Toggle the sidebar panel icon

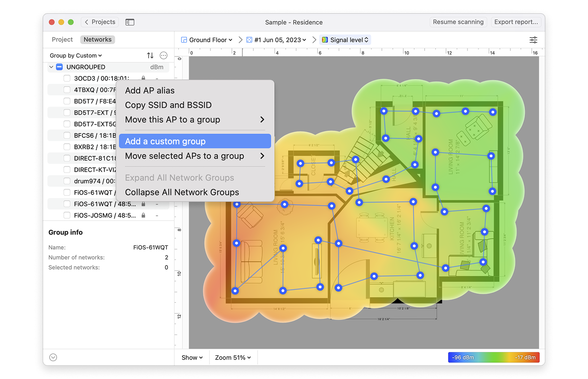(130, 22)
